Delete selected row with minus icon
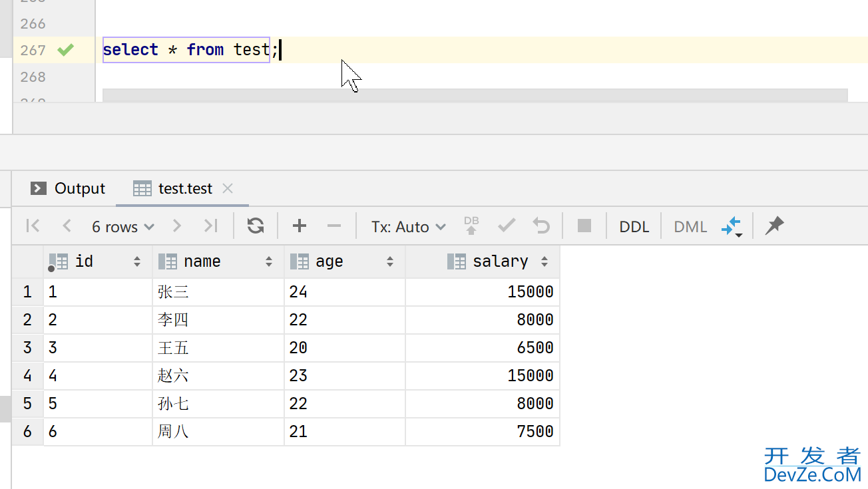 [x=334, y=226]
